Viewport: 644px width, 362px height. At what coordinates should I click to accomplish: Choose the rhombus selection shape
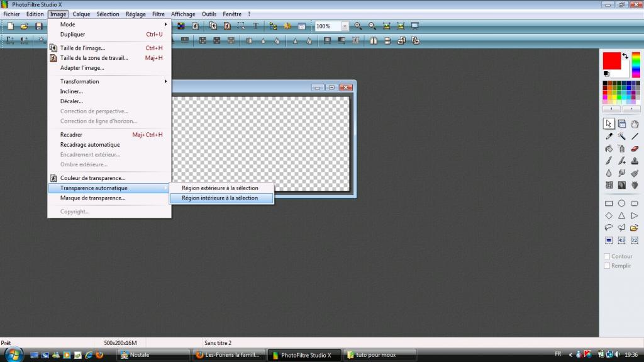tap(609, 215)
